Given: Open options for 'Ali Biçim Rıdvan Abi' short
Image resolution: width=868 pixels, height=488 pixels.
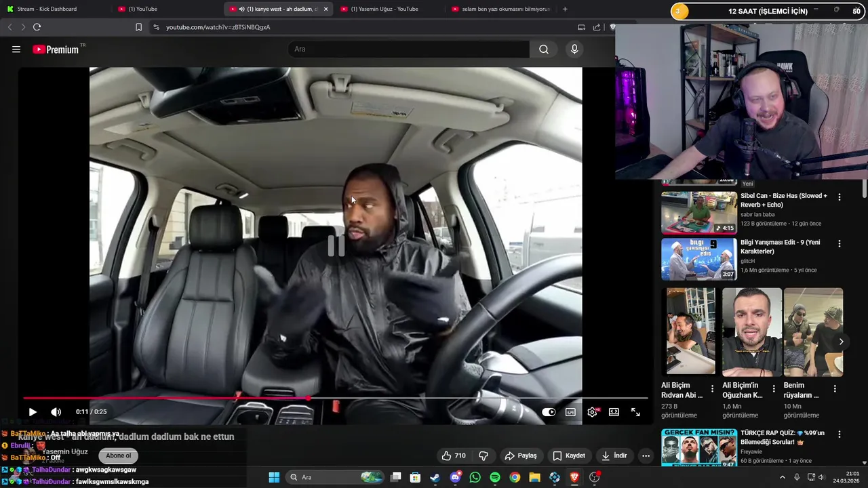Looking at the screenshot, I should 712,388.
